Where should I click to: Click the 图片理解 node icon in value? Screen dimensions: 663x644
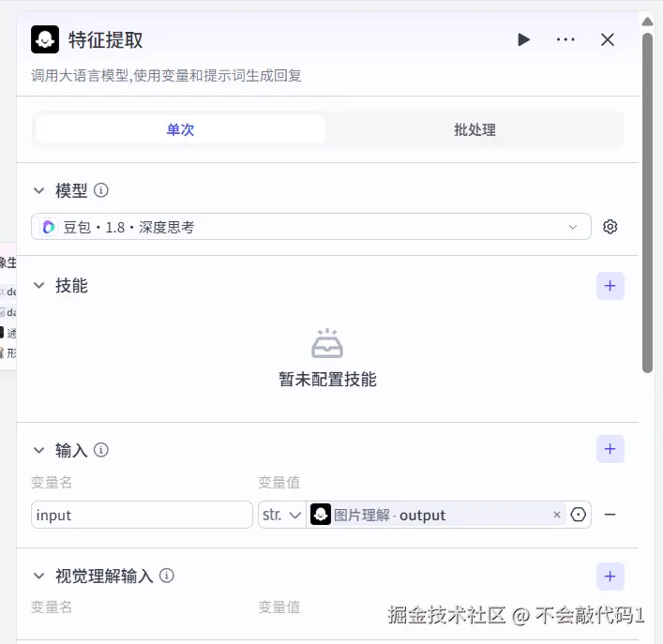click(x=321, y=515)
